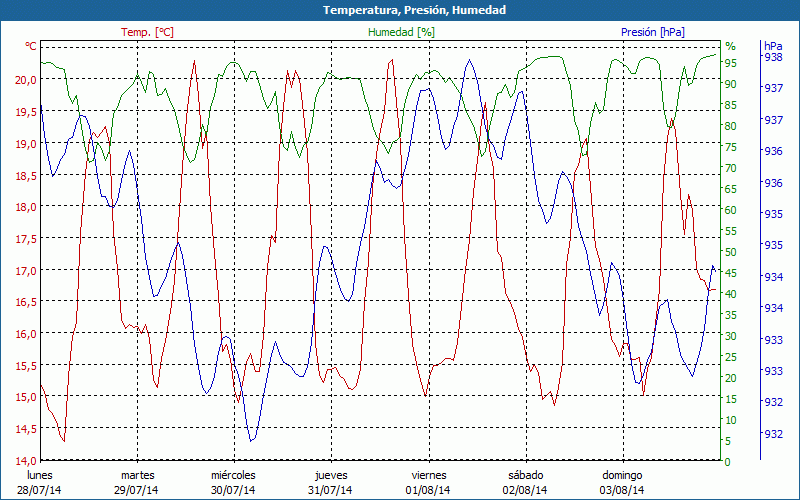Select the miércoles 30/07/14 date label
Screen dimensions: 800x500
(x=234, y=482)
